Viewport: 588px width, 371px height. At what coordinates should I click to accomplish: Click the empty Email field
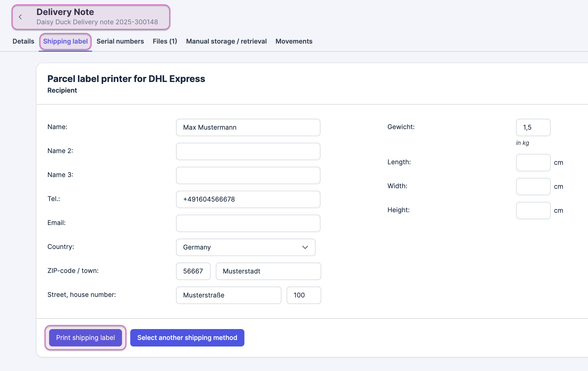tap(248, 223)
